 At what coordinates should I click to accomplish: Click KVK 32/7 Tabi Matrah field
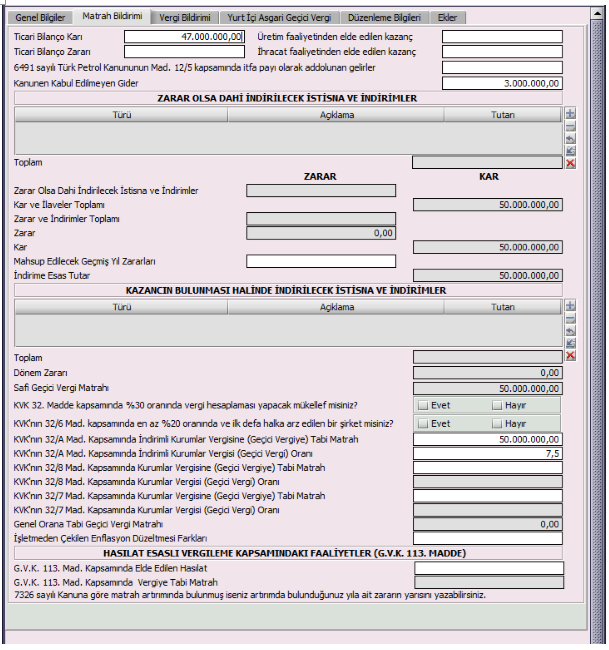tap(488, 496)
